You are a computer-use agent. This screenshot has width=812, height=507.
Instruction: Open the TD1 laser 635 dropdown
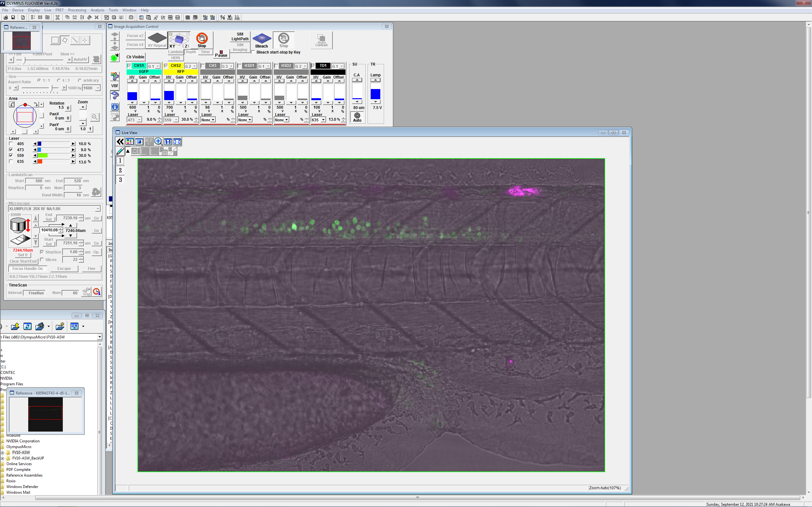tap(323, 120)
